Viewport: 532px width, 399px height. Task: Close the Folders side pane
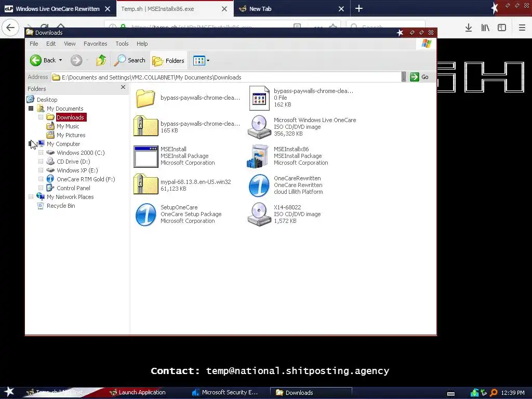pos(123,87)
